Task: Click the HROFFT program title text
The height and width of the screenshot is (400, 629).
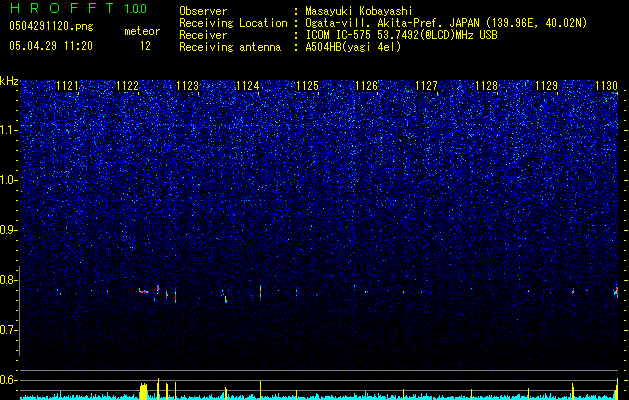Action: coord(62,8)
